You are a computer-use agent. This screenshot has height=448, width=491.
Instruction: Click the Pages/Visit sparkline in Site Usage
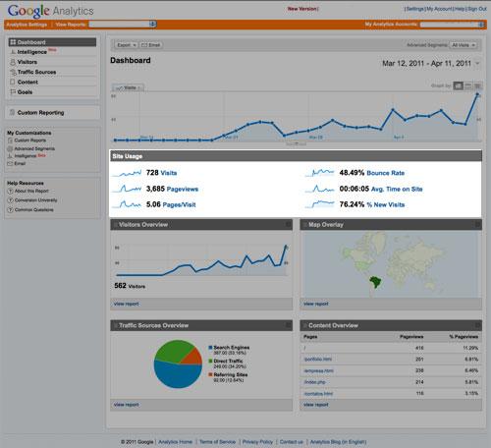[127, 204]
